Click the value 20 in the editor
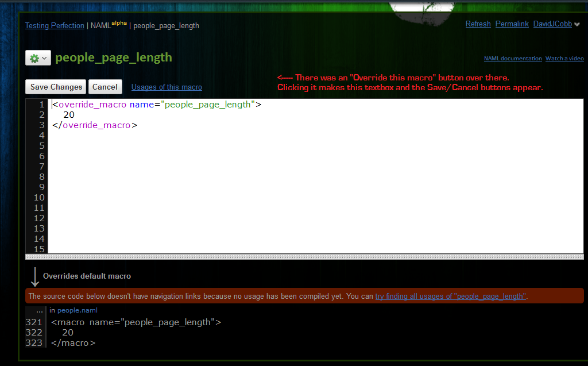This screenshot has width=588, height=366. pyautogui.click(x=69, y=115)
